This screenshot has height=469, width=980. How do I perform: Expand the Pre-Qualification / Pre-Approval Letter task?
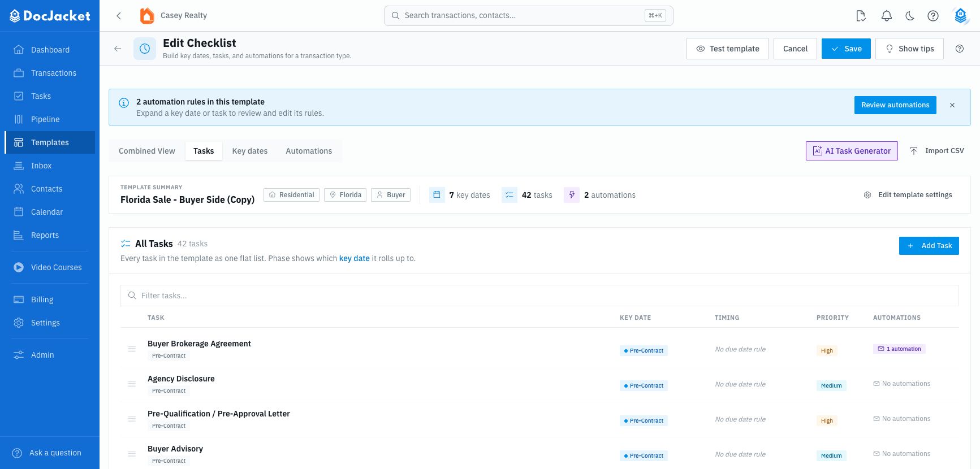218,414
